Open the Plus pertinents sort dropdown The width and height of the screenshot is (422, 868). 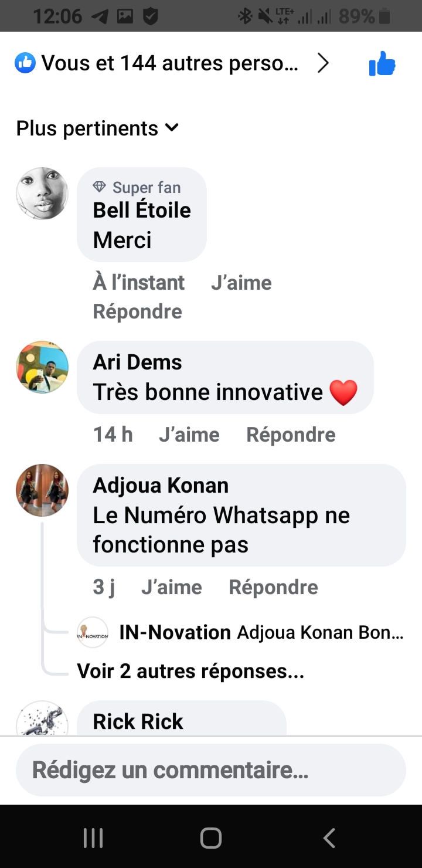[97, 128]
